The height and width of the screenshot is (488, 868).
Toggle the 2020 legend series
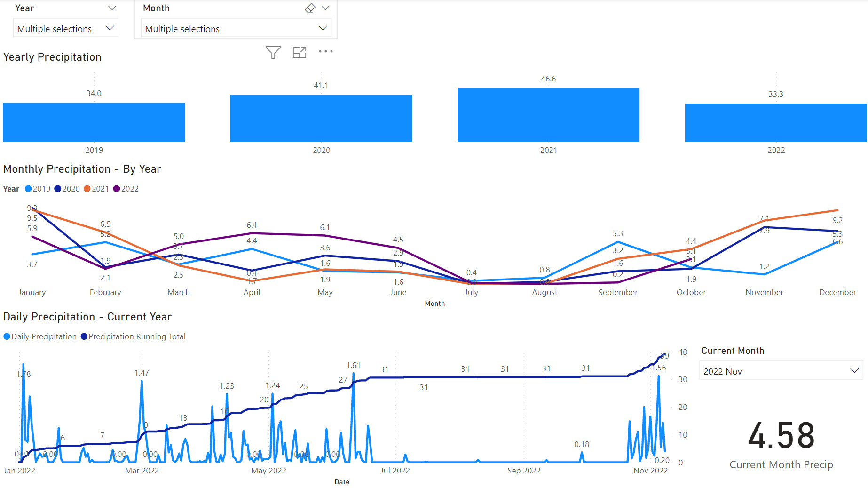pos(67,189)
